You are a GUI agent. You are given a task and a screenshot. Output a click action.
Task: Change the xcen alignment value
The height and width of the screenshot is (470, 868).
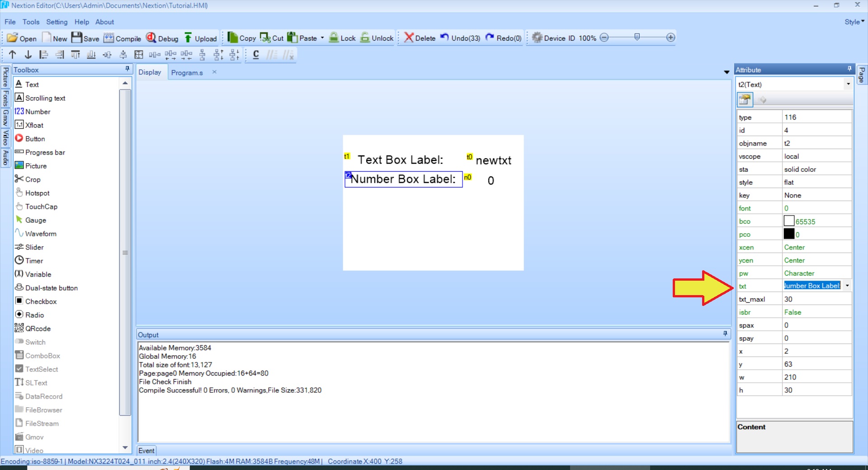817,248
